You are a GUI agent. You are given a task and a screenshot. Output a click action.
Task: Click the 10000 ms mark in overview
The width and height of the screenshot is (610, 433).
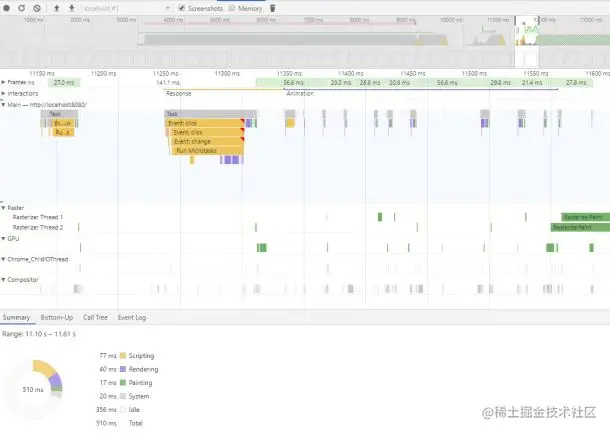(450, 19)
